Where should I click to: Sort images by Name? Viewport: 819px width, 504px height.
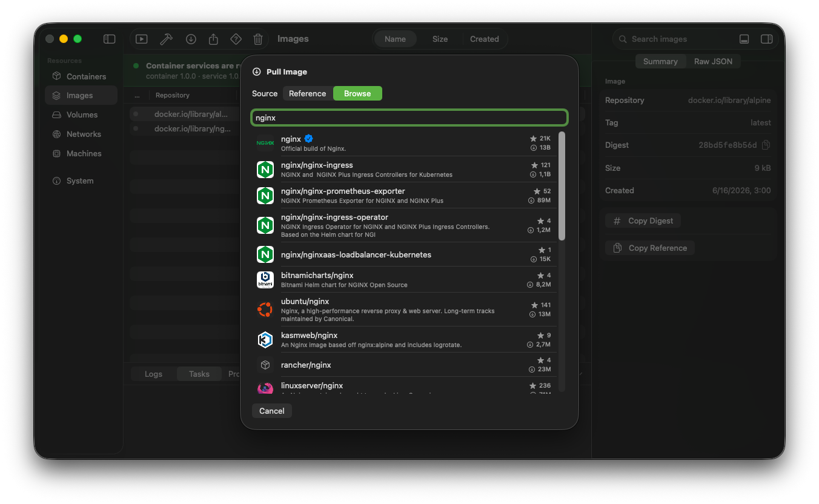tap(395, 39)
